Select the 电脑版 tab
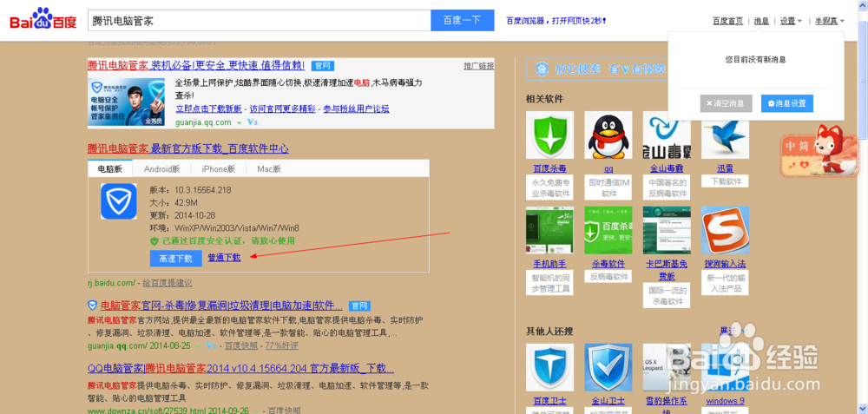The height and width of the screenshot is (414, 868). [x=109, y=168]
